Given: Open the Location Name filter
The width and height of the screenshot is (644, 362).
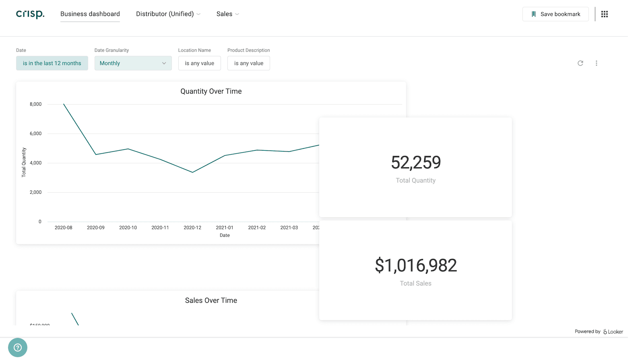Looking at the screenshot, I should click(199, 63).
